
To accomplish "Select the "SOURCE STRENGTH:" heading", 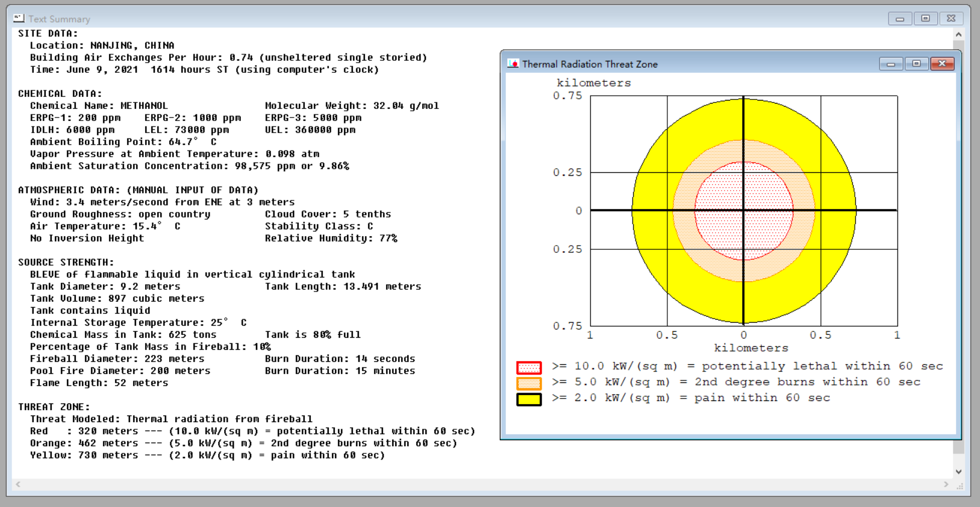I will tap(66, 263).
